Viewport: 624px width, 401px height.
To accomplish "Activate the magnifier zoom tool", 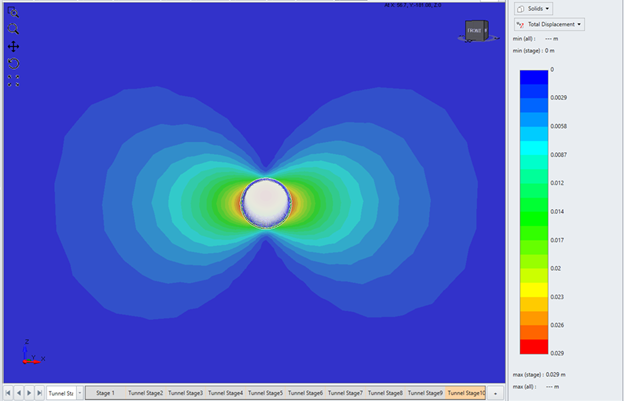I will pyautogui.click(x=13, y=29).
